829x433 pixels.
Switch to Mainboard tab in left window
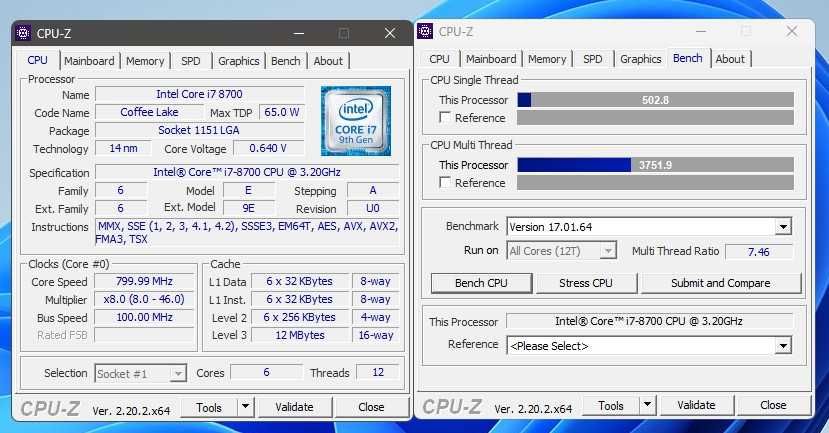(89, 61)
